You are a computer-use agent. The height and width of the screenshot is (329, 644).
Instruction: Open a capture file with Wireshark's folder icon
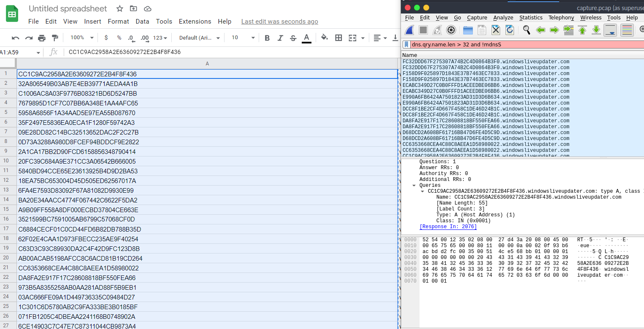(468, 30)
